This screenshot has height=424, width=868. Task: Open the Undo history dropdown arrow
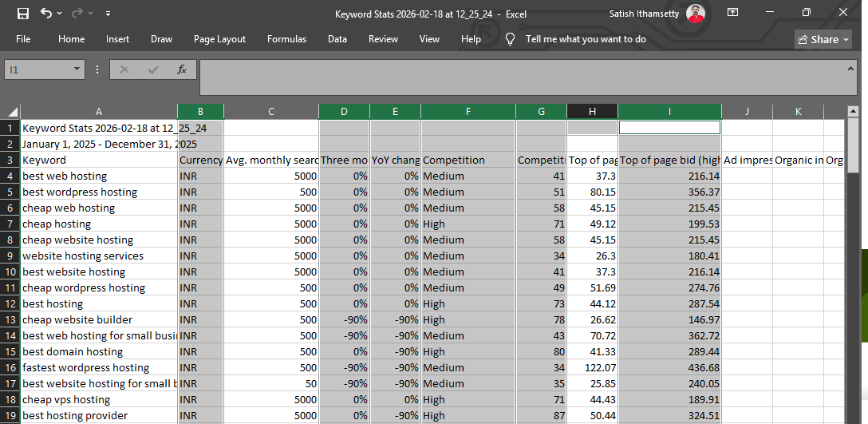pos(59,14)
